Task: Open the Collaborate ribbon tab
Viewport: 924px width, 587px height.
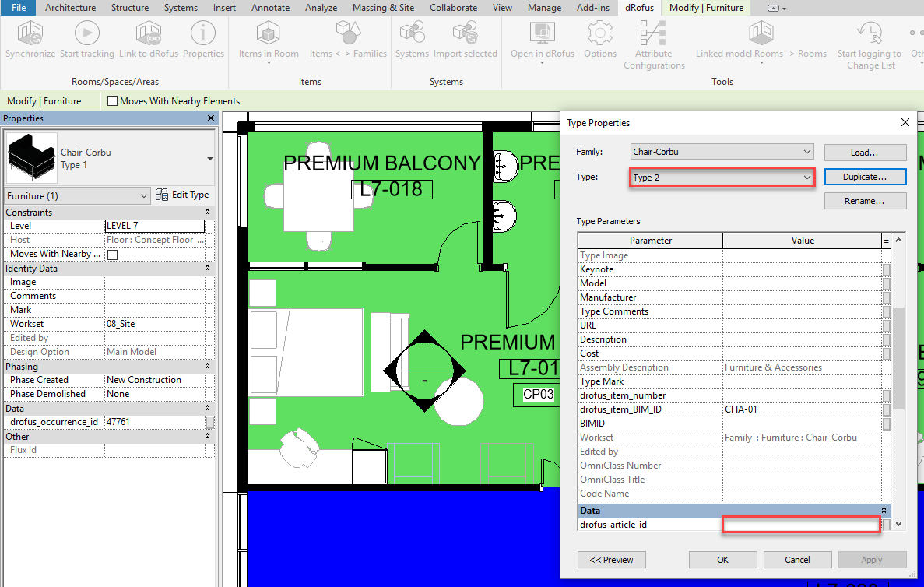Action: pos(454,8)
